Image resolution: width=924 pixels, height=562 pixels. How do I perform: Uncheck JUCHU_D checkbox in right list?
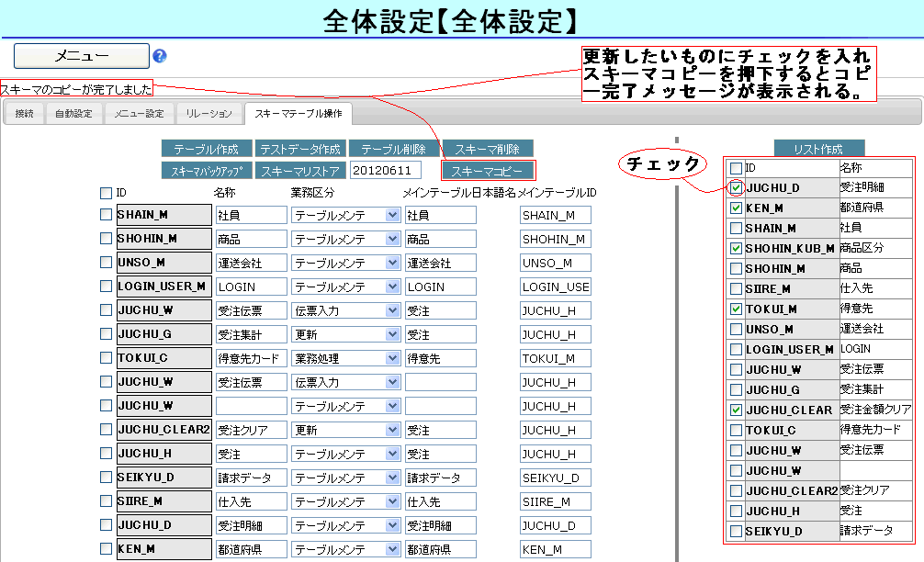(x=736, y=188)
